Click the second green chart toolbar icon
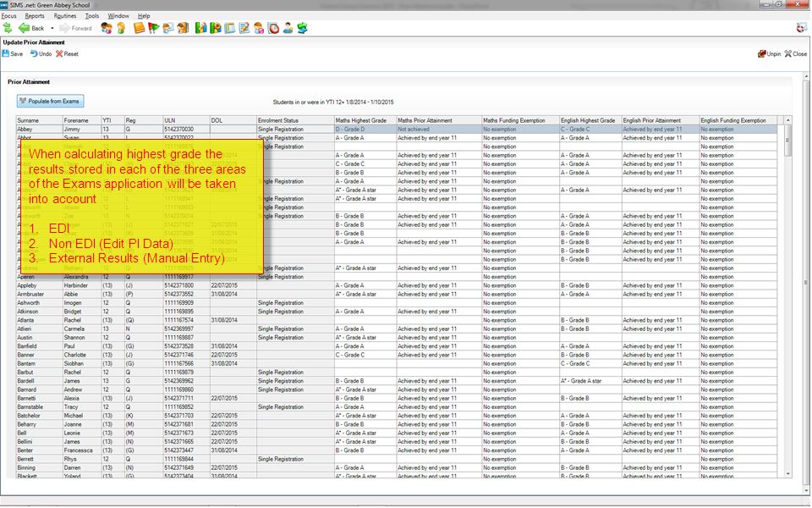Screen dimensions: 812x508 tap(216, 28)
